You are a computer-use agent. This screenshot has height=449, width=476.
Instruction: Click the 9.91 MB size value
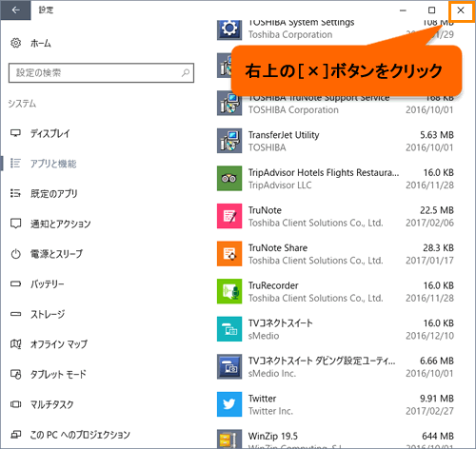tap(437, 399)
